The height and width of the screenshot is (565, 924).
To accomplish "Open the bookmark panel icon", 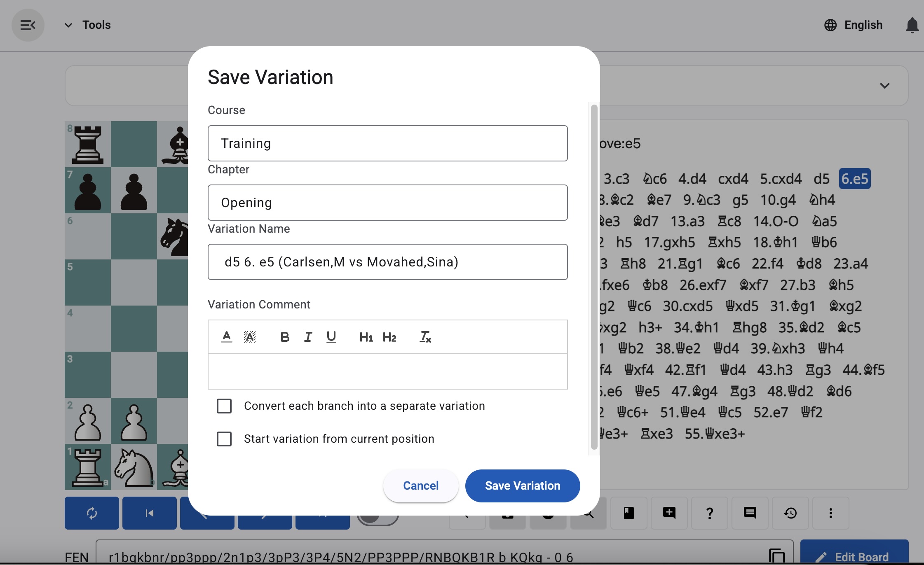I will point(629,513).
